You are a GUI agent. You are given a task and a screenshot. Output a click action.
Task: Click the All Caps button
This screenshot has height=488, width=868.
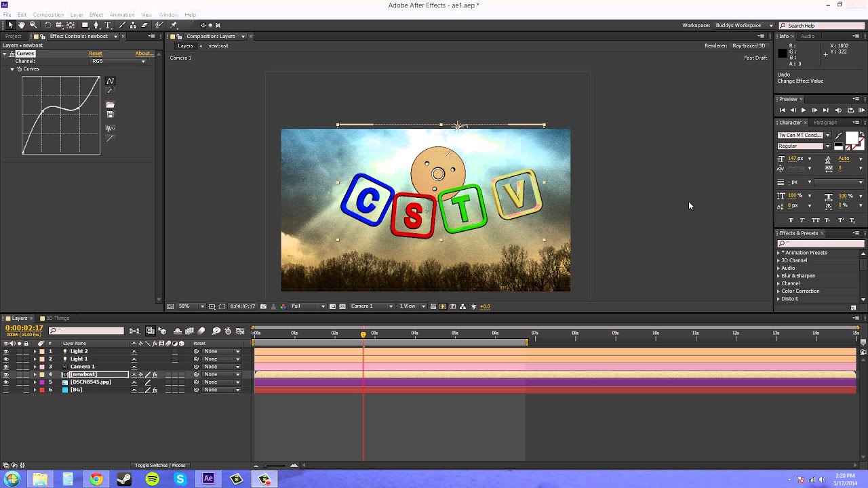(x=815, y=220)
